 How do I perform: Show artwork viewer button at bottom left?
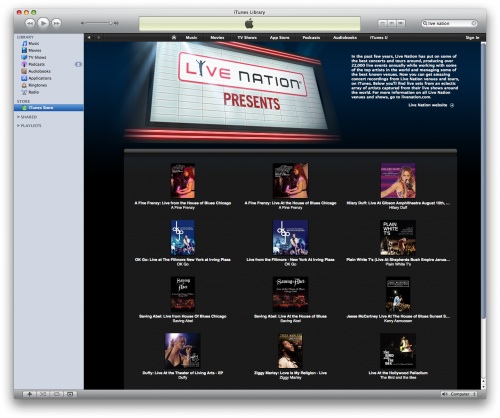point(70,394)
